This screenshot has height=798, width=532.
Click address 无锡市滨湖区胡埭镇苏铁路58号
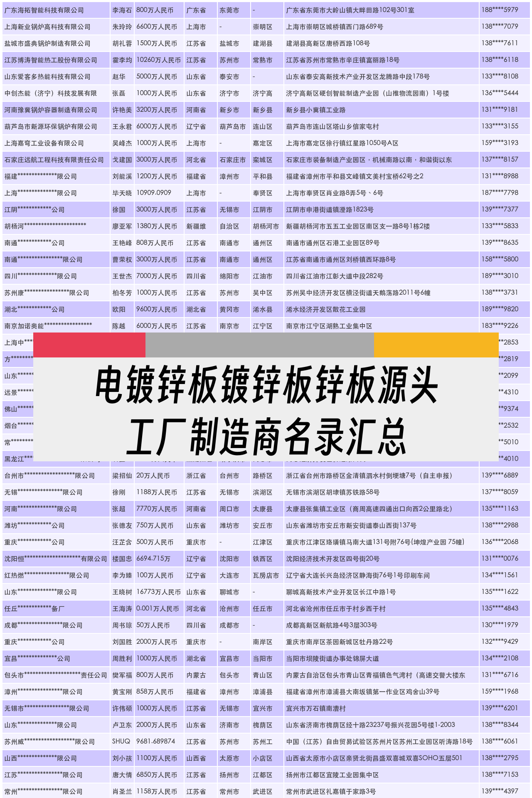click(332, 492)
